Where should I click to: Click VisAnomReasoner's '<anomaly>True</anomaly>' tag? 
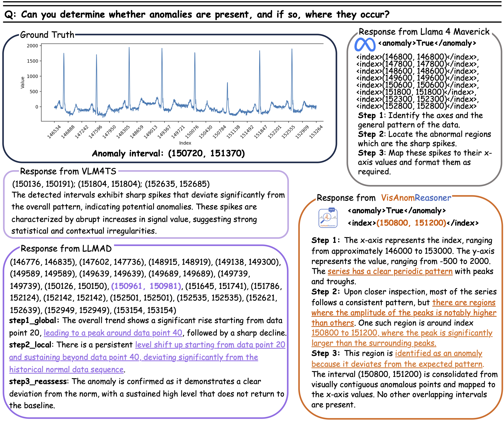point(397,211)
